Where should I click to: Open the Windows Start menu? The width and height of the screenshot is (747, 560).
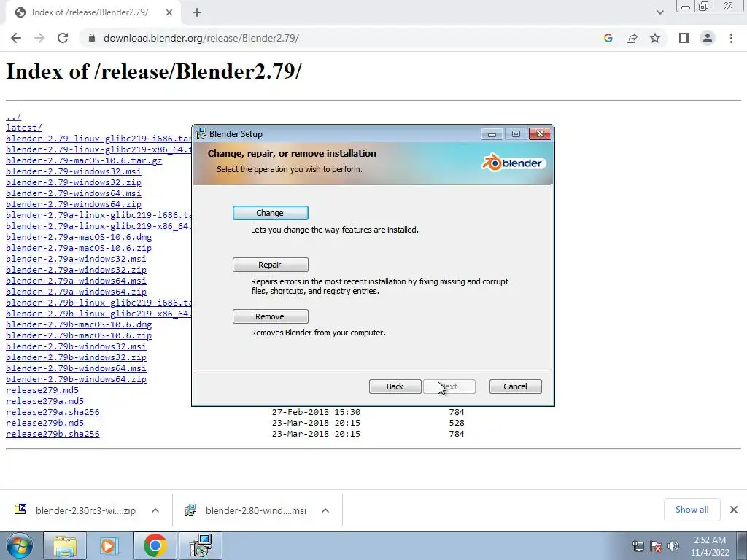tap(19, 545)
